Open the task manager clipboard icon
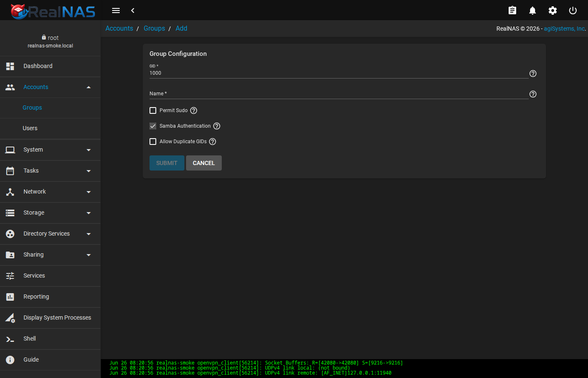 [512, 10]
